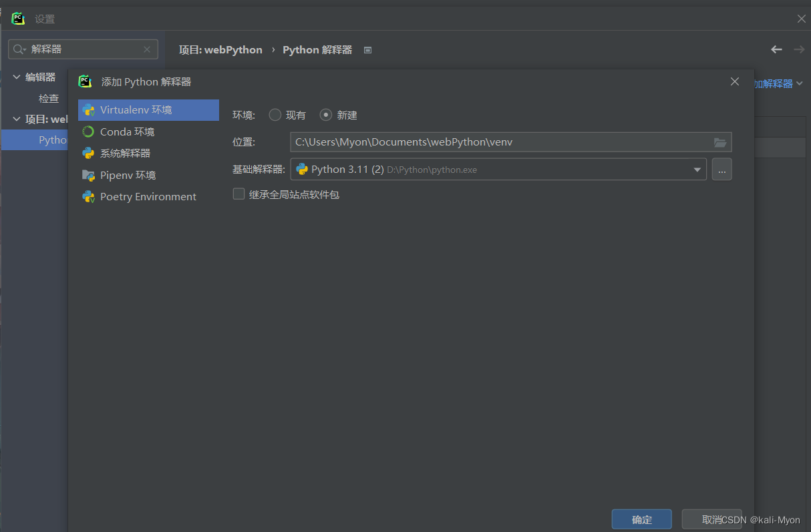Select 检查 under 编辑器
The image size is (811, 532).
(x=49, y=98)
